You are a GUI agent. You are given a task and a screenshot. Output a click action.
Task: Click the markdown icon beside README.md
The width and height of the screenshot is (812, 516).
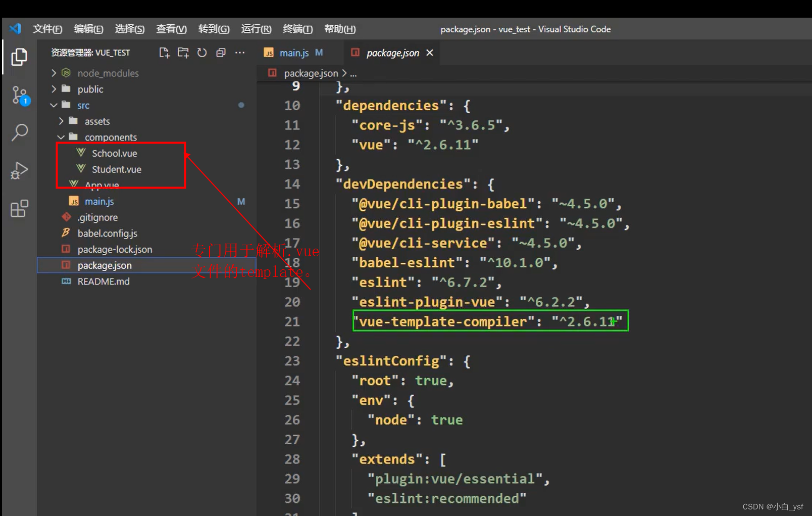(x=66, y=281)
